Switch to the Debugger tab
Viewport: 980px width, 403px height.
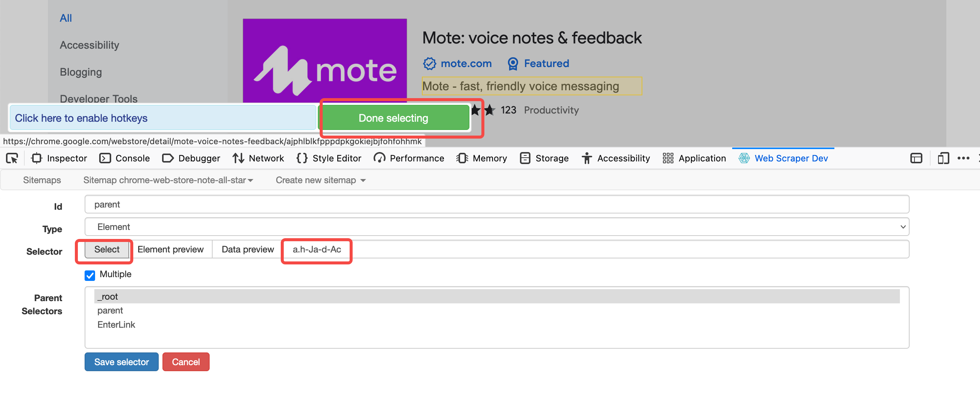[191, 158]
